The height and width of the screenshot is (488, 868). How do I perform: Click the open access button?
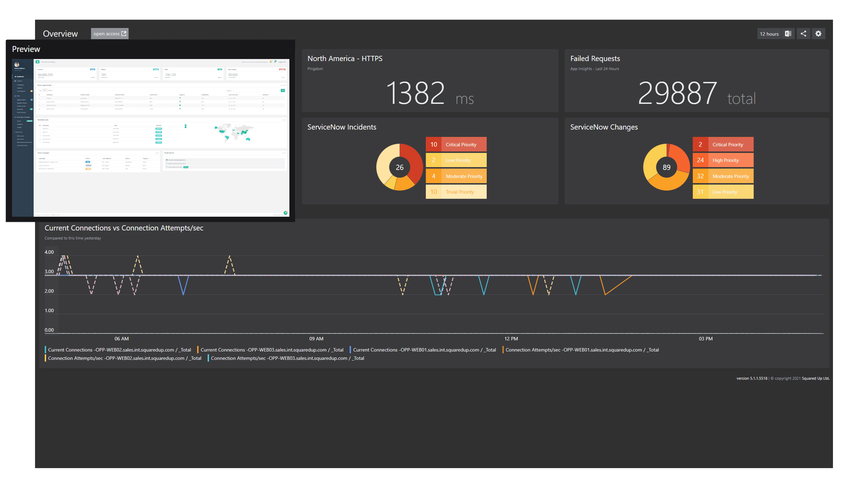(x=109, y=33)
